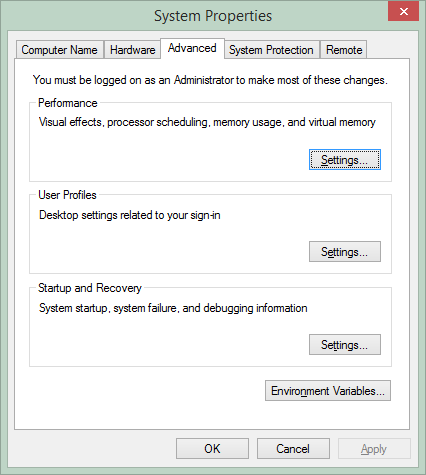Click the visual effects description text
This screenshot has height=475, width=426.
207,122
